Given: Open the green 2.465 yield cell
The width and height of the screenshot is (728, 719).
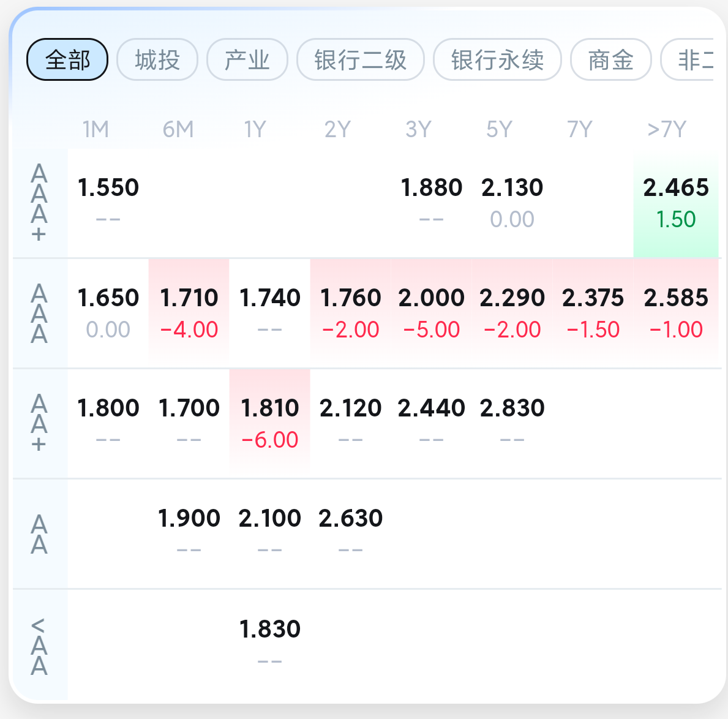Looking at the screenshot, I should click(x=676, y=203).
